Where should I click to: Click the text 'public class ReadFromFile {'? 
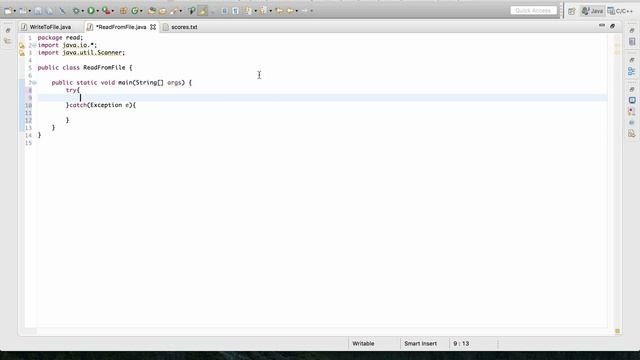click(85, 68)
